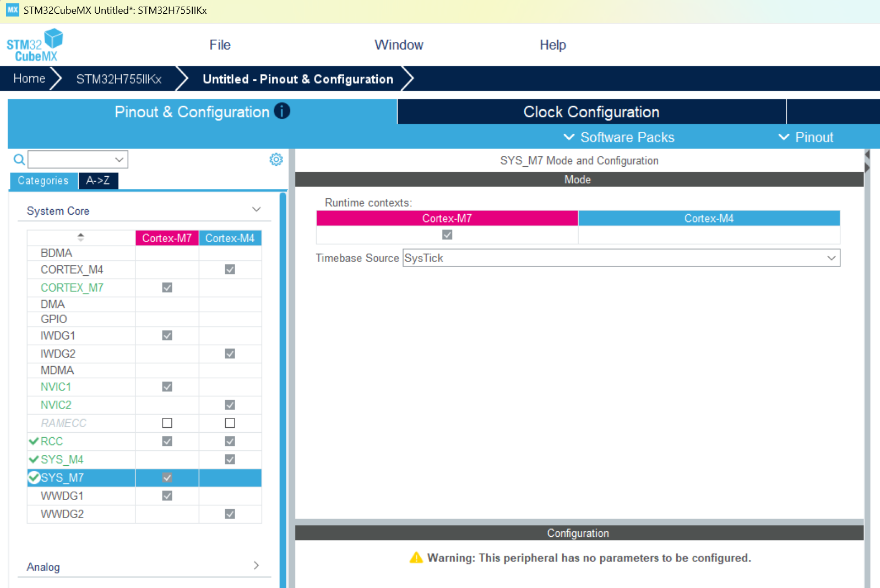Open the gear settings icon in categories panel
This screenshot has height=588, width=880.
tap(276, 160)
